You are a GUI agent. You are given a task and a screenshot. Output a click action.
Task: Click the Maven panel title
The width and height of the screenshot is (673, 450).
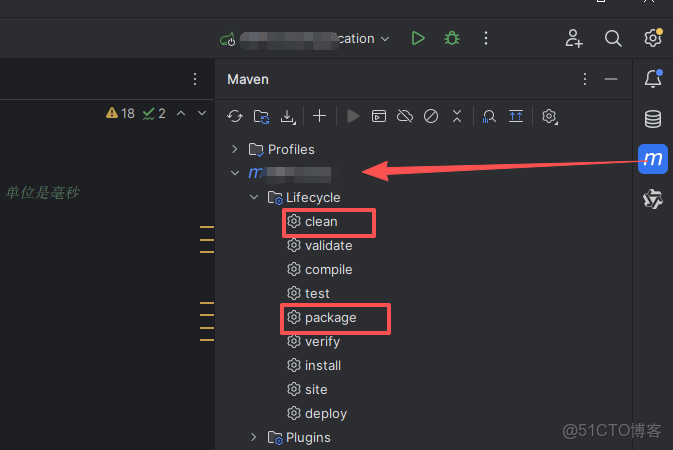[x=248, y=79]
